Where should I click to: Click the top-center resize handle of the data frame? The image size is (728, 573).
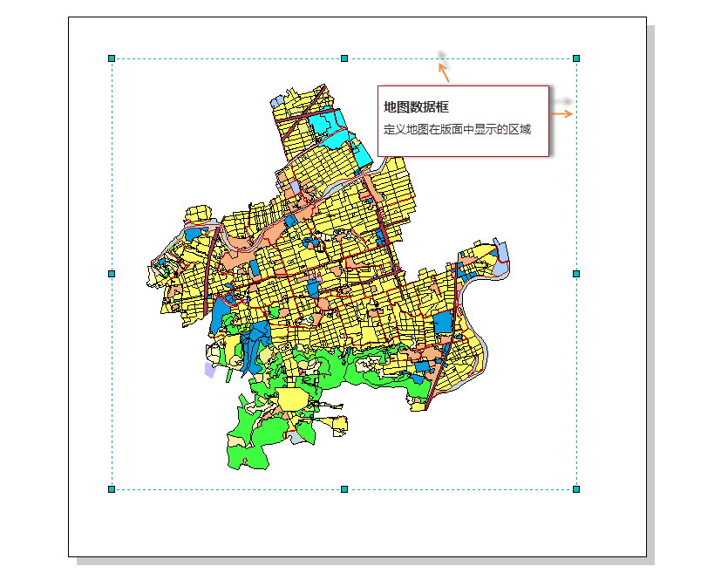[x=344, y=58]
